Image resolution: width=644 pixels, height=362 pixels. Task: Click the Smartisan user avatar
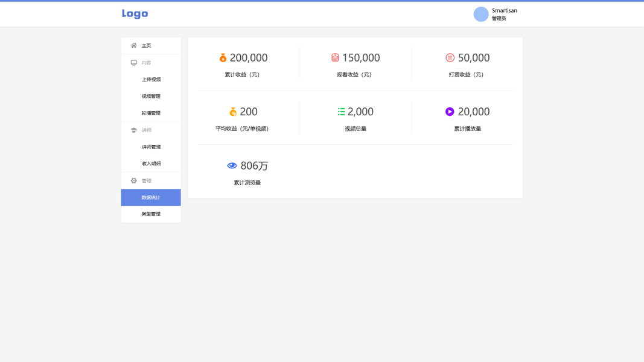[x=481, y=14]
